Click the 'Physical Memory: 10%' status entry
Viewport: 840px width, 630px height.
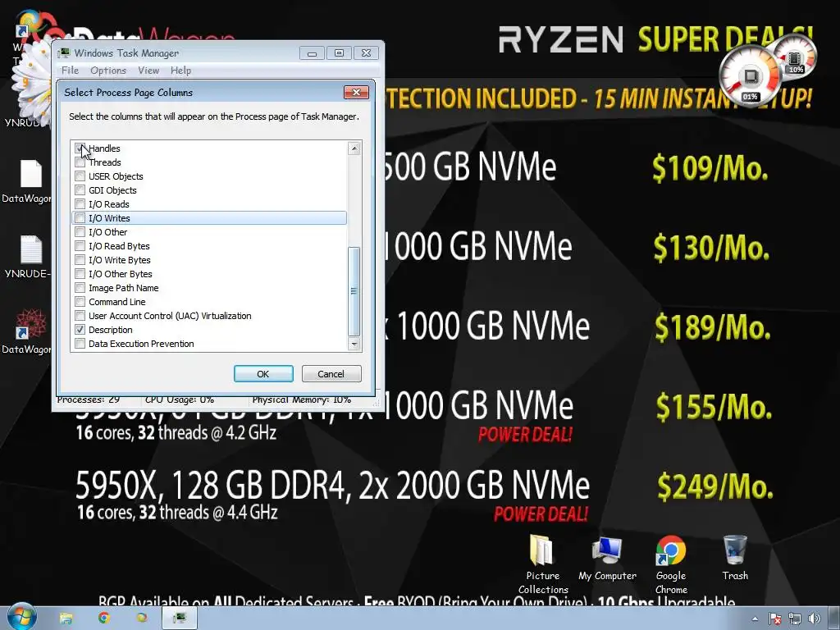[302, 400]
